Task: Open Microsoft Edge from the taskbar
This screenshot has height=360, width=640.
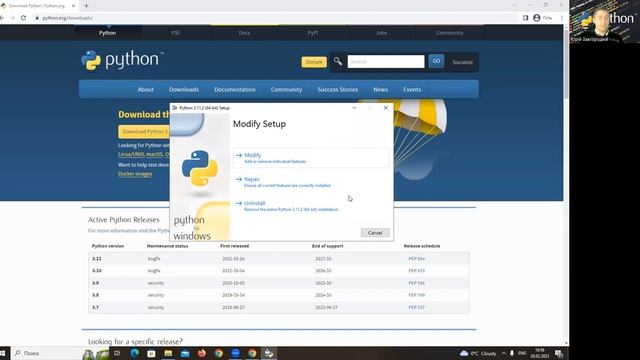Action: (x=134, y=353)
